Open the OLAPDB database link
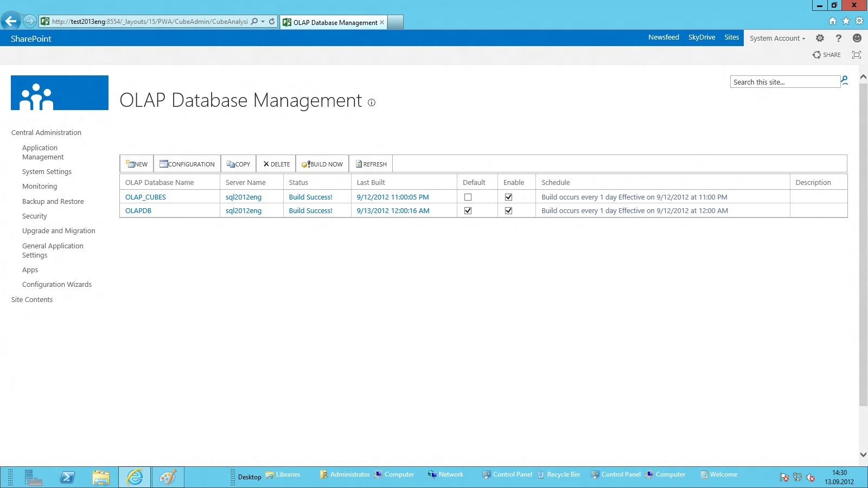The width and height of the screenshot is (868, 488). [138, 211]
